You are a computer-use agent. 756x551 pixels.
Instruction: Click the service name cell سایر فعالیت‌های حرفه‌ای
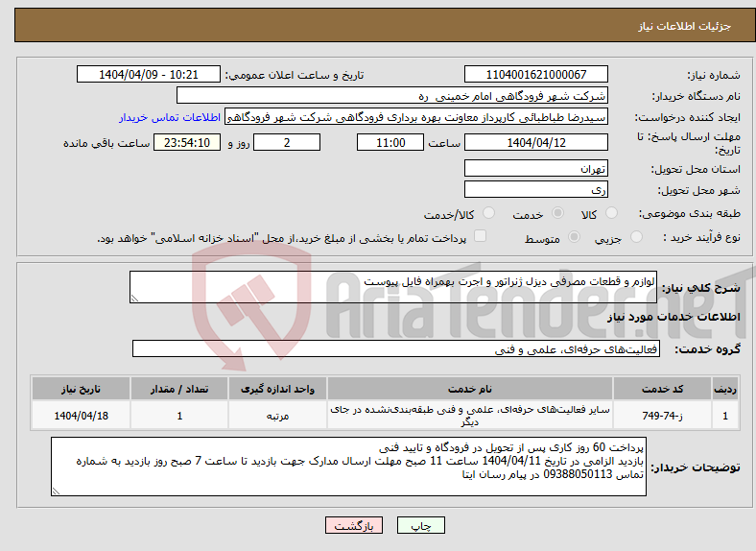469,415
